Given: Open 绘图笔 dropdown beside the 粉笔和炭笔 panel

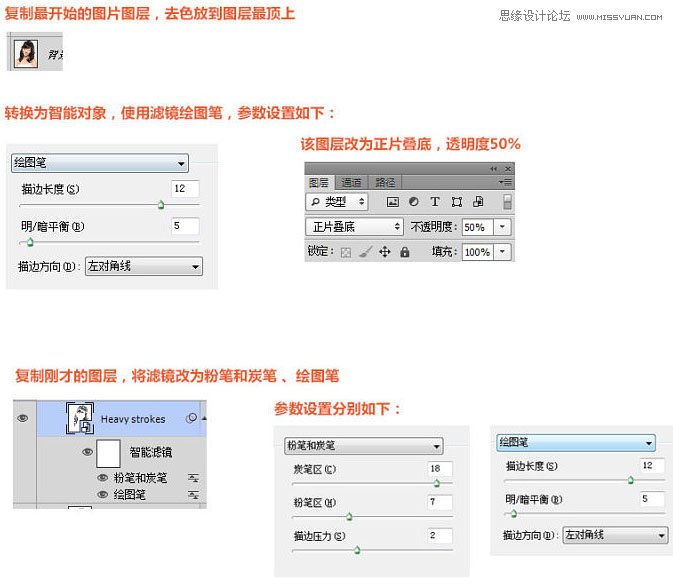Looking at the screenshot, I should coord(576,443).
